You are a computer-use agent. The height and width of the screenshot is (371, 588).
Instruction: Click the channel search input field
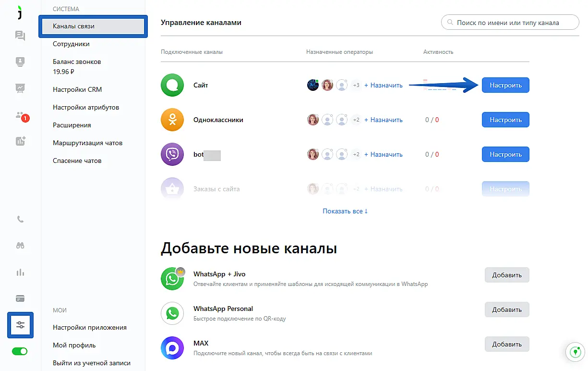(x=510, y=23)
